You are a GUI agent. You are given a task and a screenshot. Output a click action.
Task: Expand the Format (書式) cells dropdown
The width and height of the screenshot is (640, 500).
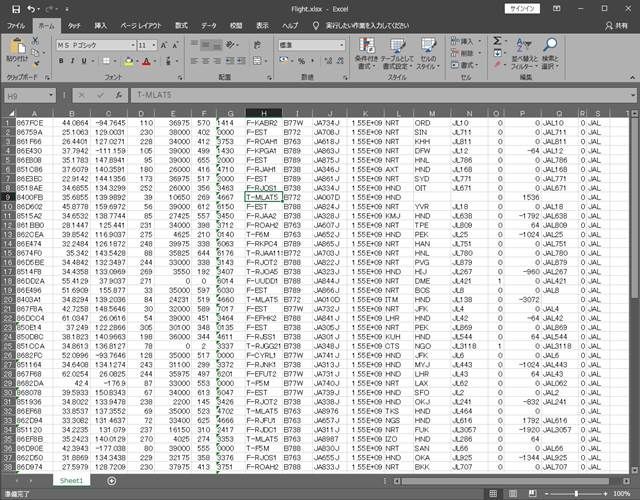coord(476,65)
